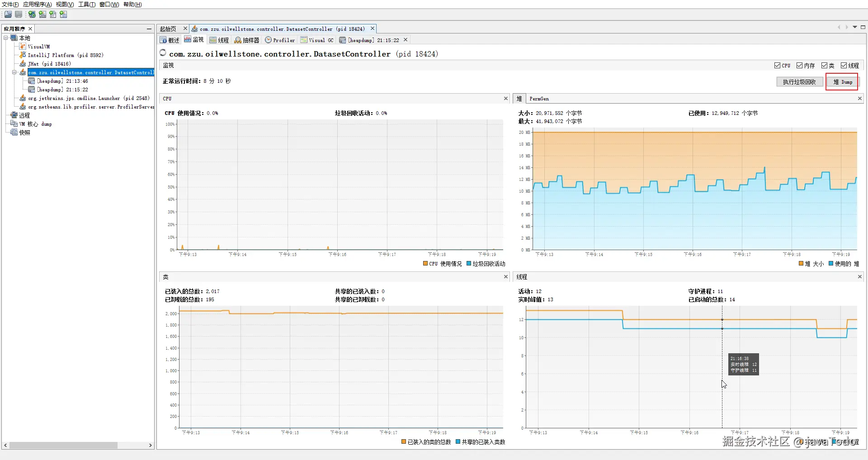Click the horizontal scrollbar thumb under tree
Viewport: 868px width, 460px height.
click(64, 446)
